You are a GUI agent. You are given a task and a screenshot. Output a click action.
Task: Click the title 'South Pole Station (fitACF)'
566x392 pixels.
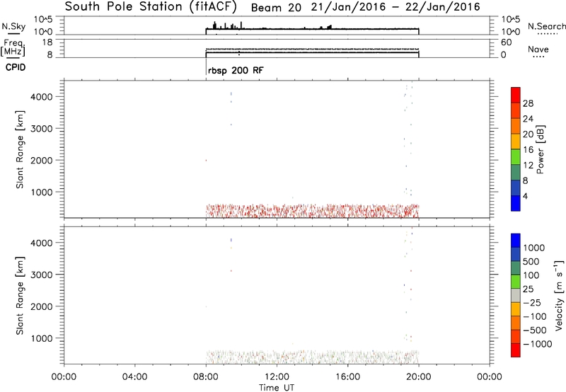(x=151, y=7)
